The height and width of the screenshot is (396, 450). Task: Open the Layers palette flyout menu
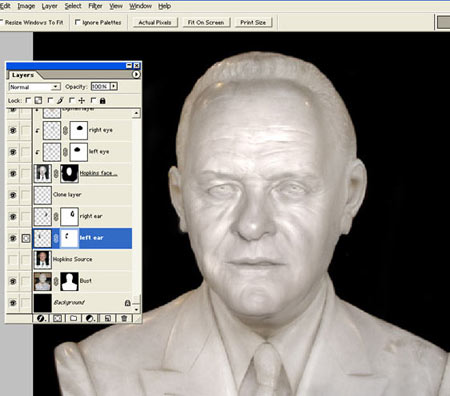[136, 74]
